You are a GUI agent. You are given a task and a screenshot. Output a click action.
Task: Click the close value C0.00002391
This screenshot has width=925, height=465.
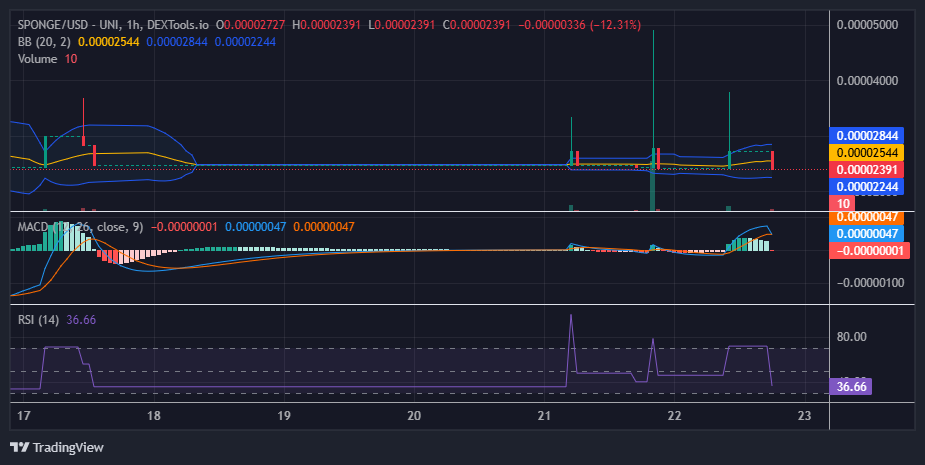(x=477, y=25)
